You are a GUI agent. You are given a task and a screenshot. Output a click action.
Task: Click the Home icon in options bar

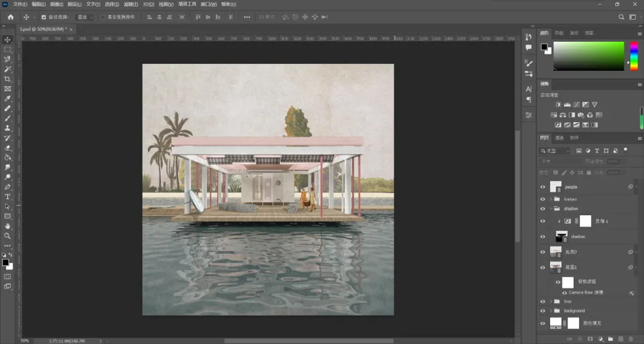click(x=11, y=17)
